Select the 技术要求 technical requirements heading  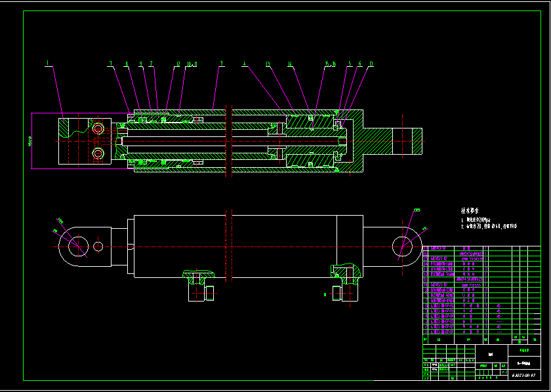pos(470,211)
